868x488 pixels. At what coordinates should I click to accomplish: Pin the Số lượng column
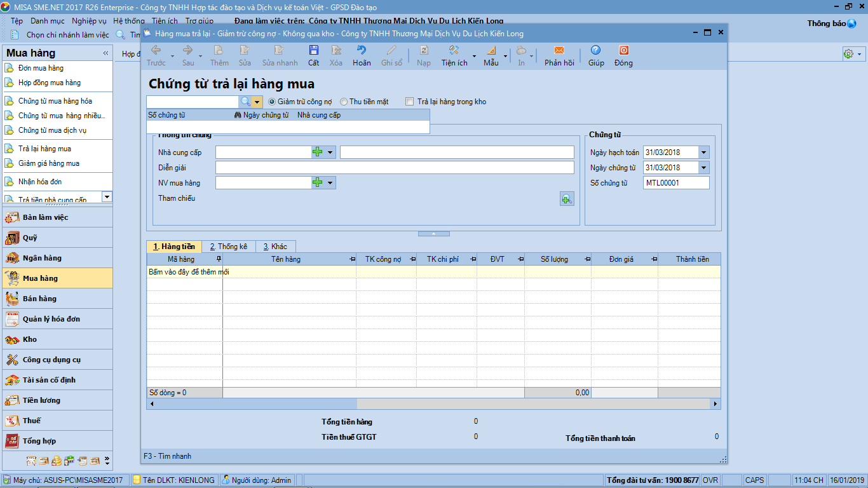[x=588, y=259]
